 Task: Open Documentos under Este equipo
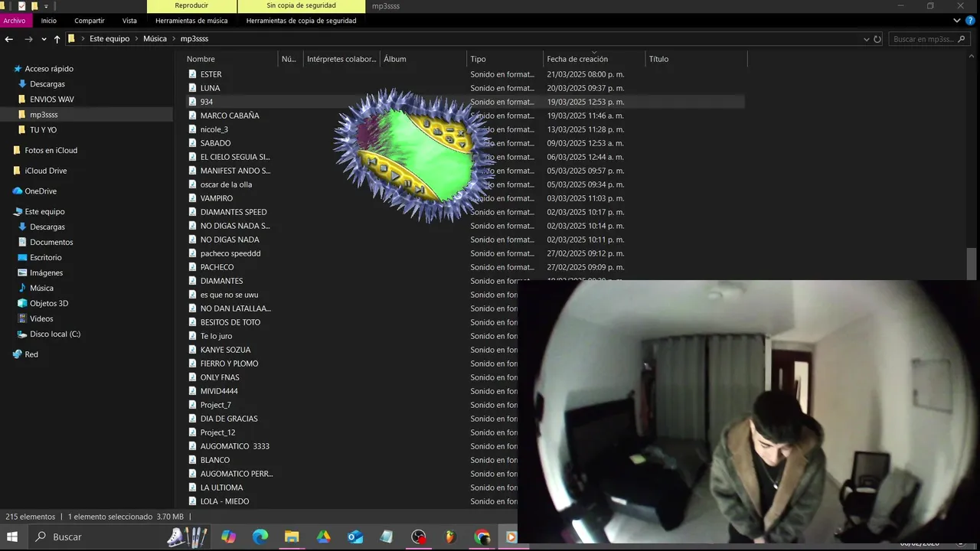(51, 243)
